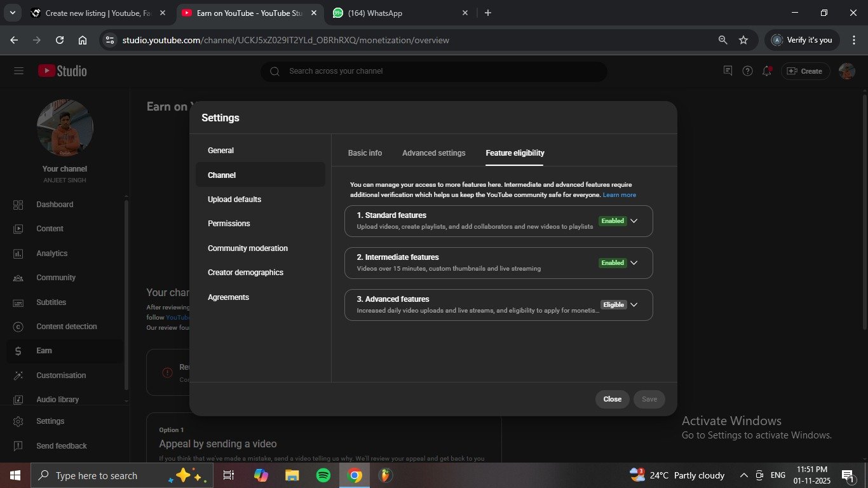The height and width of the screenshot is (488, 868).
Task: Expand the Intermediate features chevron
Action: coord(633,263)
